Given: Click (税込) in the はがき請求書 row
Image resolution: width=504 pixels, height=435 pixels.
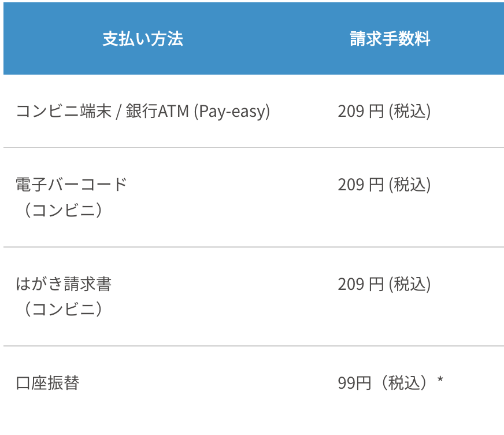Looking at the screenshot, I should click(409, 285).
